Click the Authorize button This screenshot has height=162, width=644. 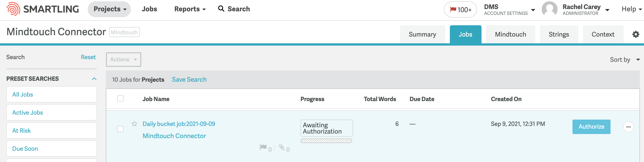591,127
